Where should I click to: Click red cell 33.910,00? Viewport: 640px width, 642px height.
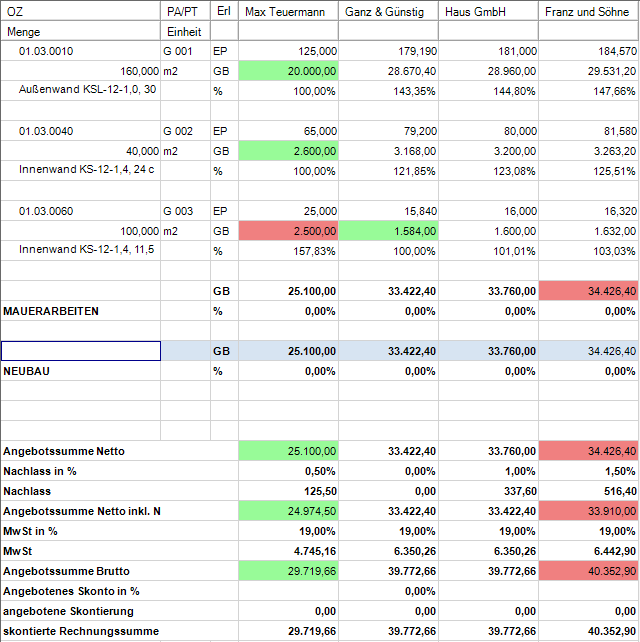pos(588,511)
